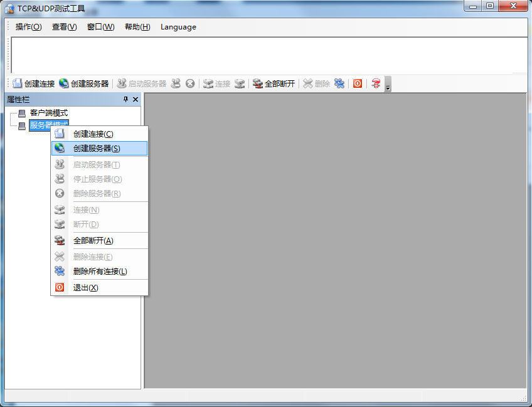The width and height of the screenshot is (532, 407).
Task: Click the delete server circle-X toolbar icon
Action: tap(190, 83)
